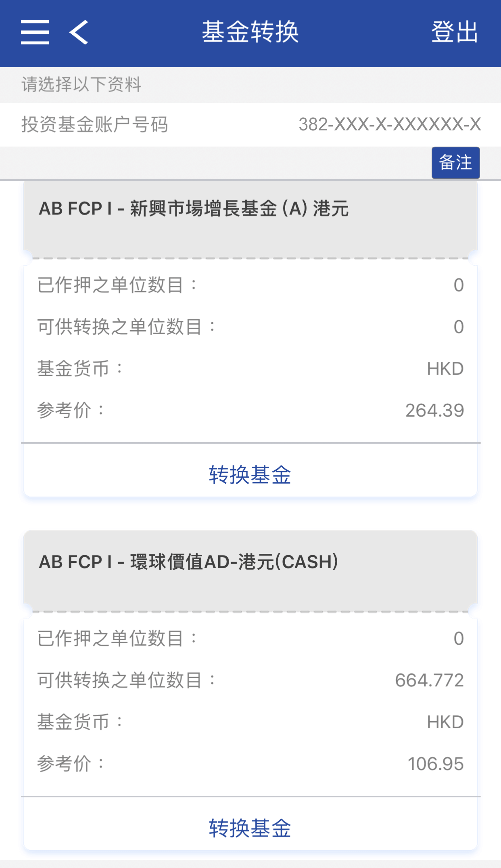The image size is (501, 868).
Task: Tap the HKD currency in 環球價值 card
Action: click(445, 722)
